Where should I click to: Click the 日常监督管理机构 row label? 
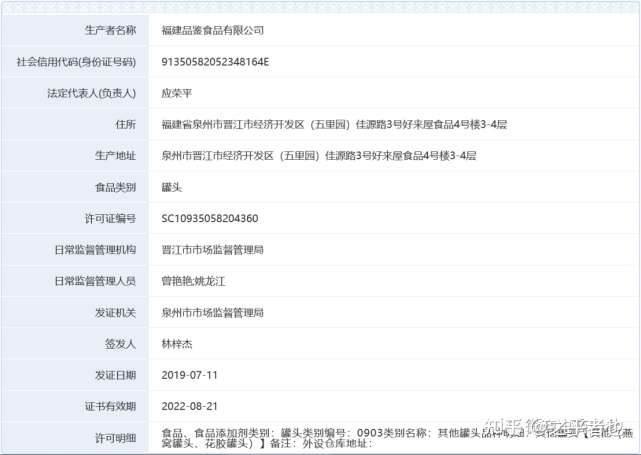click(95, 250)
